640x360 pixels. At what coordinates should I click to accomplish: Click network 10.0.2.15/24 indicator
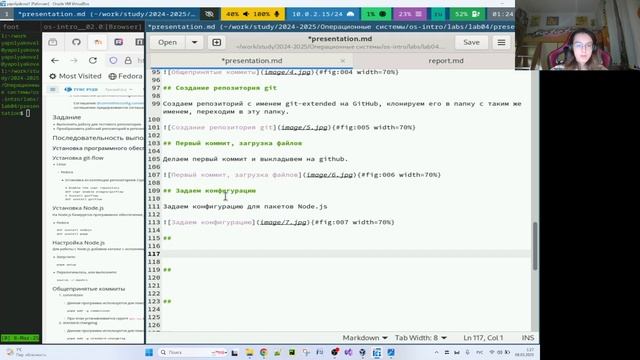pyautogui.click(x=323, y=14)
